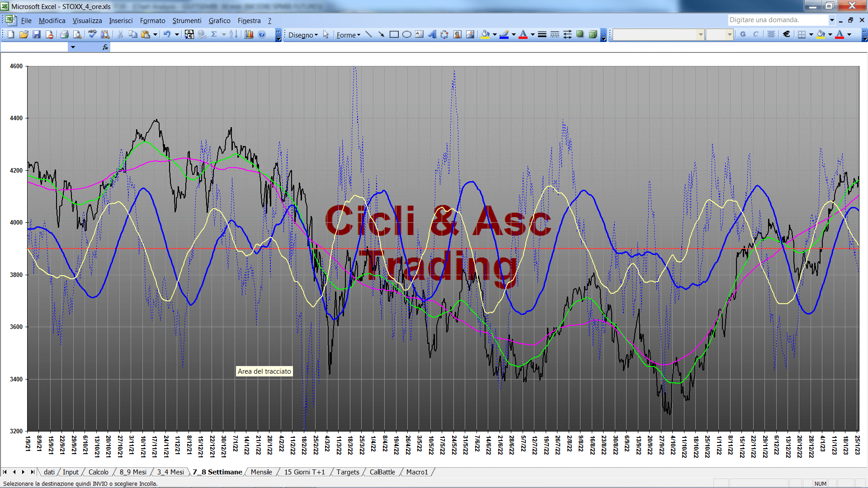The height and width of the screenshot is (488, 868).
Task: Switch to the Targets sheet tab
Action: pos(348,472)
